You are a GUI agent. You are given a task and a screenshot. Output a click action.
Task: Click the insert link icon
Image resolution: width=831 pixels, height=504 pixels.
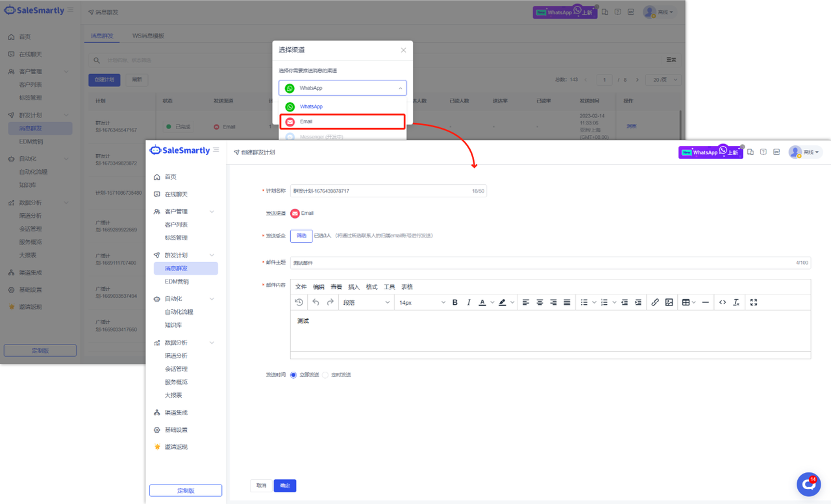click(x=654, y=302)
